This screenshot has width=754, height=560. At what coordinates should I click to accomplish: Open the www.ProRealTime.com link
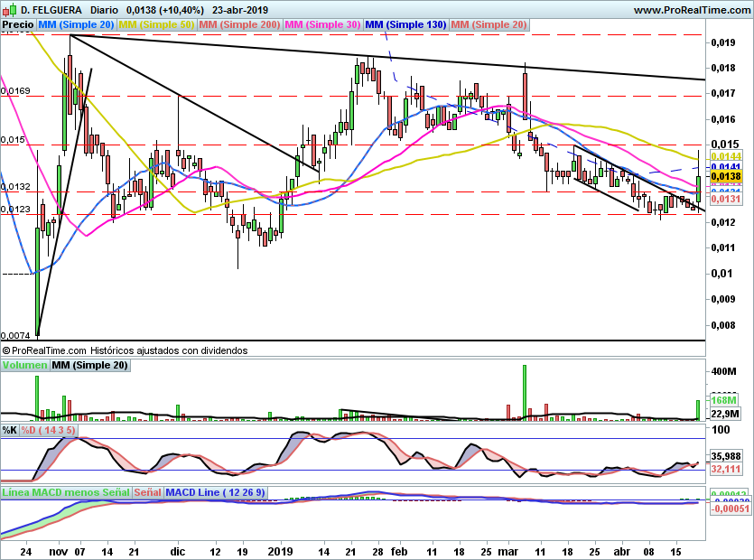pyautogui.click(x=691, y=9)
